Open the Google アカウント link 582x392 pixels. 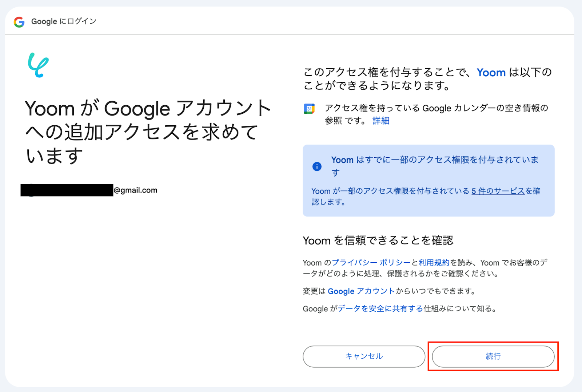pyautogui.click(x=361, y=291)
